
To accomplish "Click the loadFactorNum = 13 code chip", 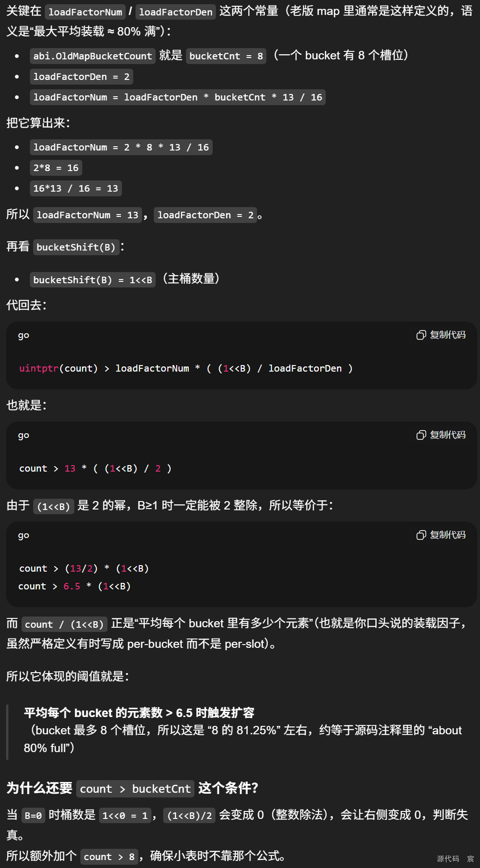I will (87, 215).
